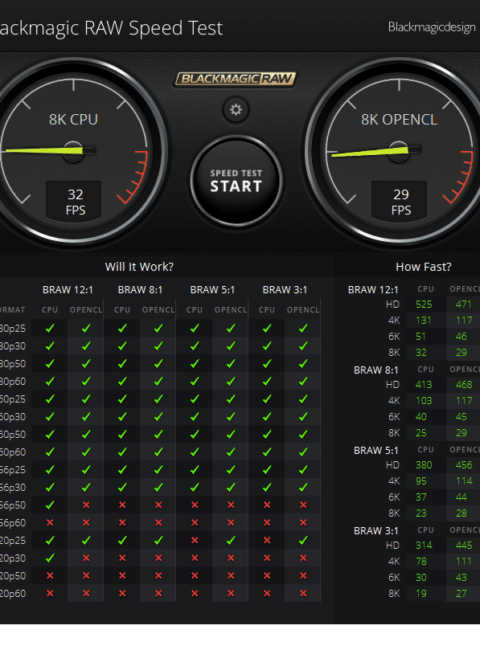
Task: Click the 'How Fast?' heading
Action: coord(423,267)
